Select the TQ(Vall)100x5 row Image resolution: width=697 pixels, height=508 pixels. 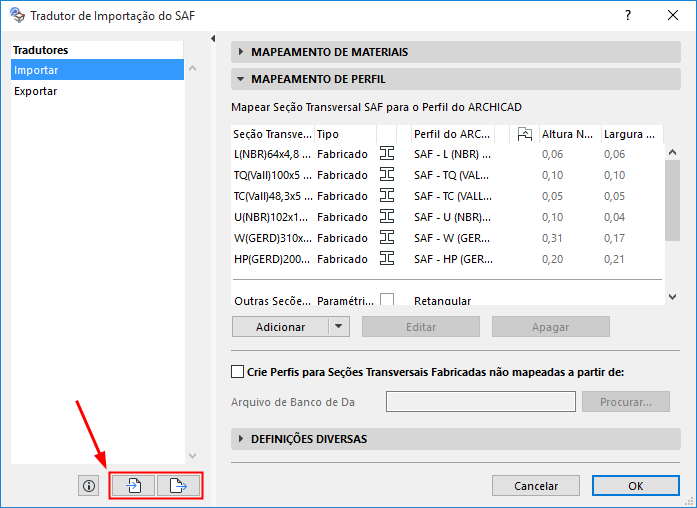(448, 175)
